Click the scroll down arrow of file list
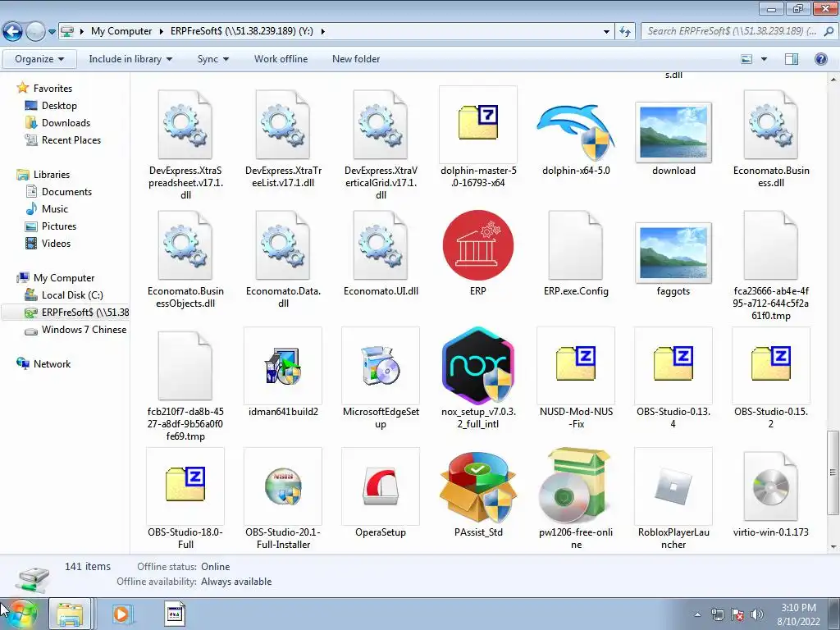 coord(833,547)
